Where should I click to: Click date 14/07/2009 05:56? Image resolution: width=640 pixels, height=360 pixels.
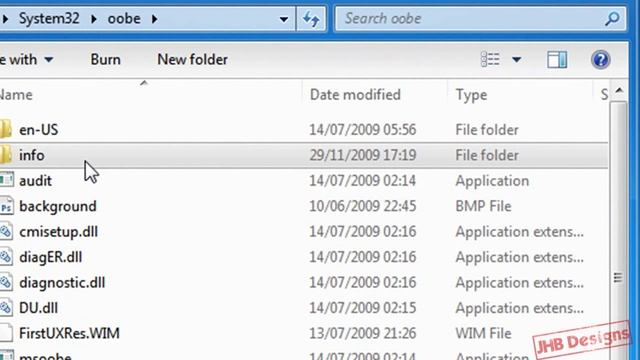[362, 130]
